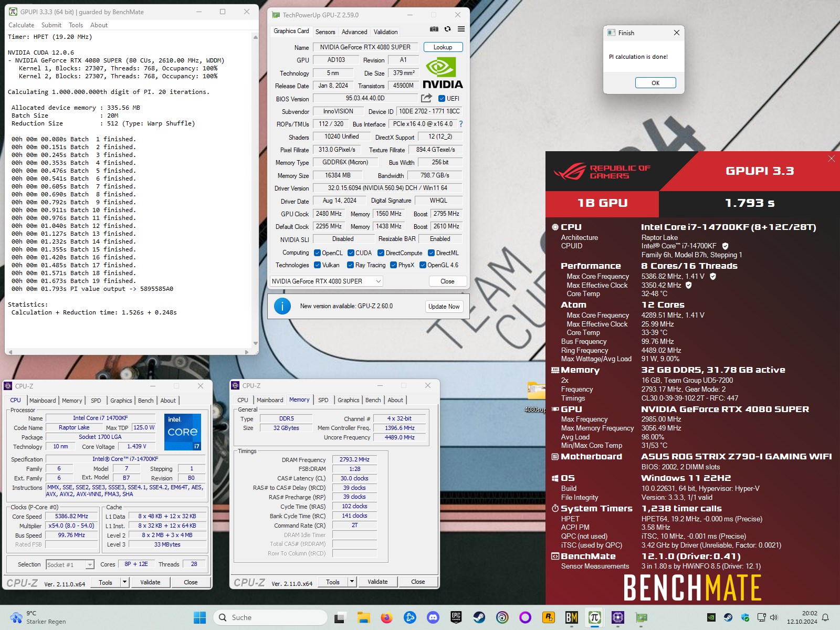
Task: Open the Socket #1 selection dropdown in CPU-Z
Action: point(70,564)
